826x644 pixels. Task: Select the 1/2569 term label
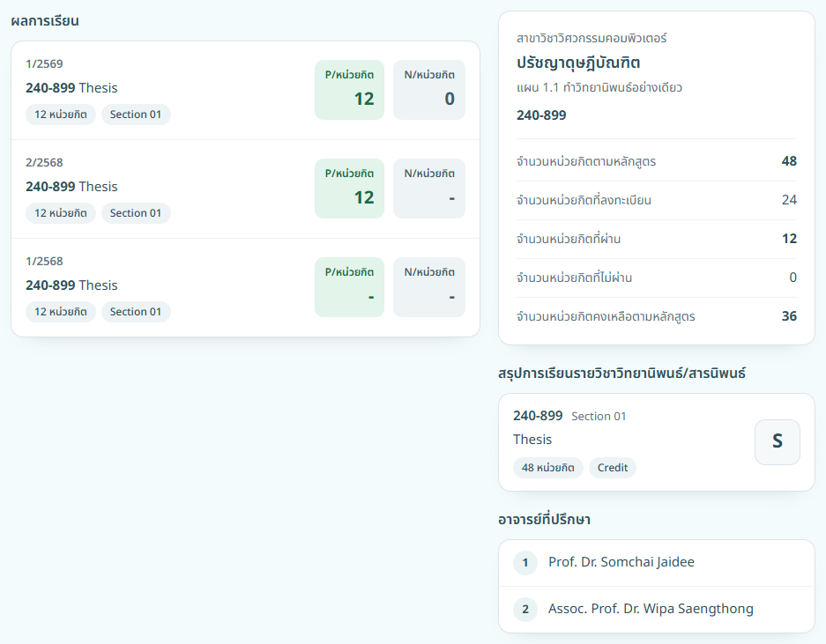pyautogui.click(x=44, y=63)
